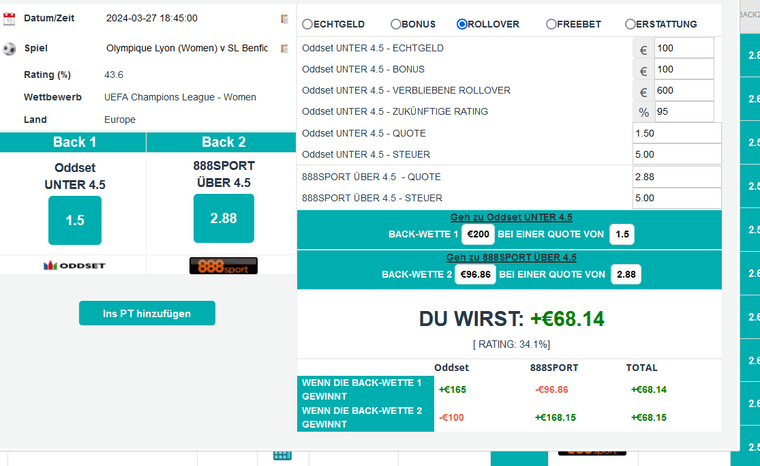Image resolution: width=760 pixels, height=466 pixels.
Task: Click the 888SPORT QUOTE field showing 2.88
Action: [677, 177]
